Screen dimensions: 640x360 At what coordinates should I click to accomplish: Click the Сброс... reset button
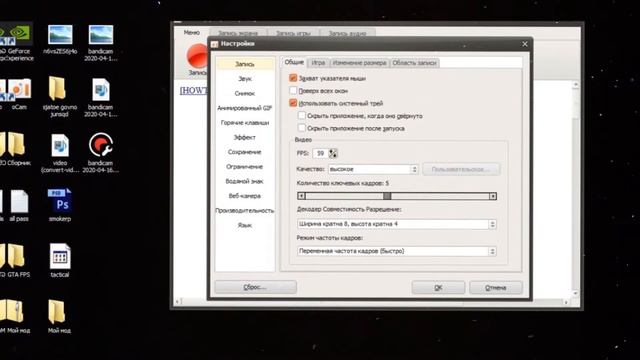tap(256, 287)
